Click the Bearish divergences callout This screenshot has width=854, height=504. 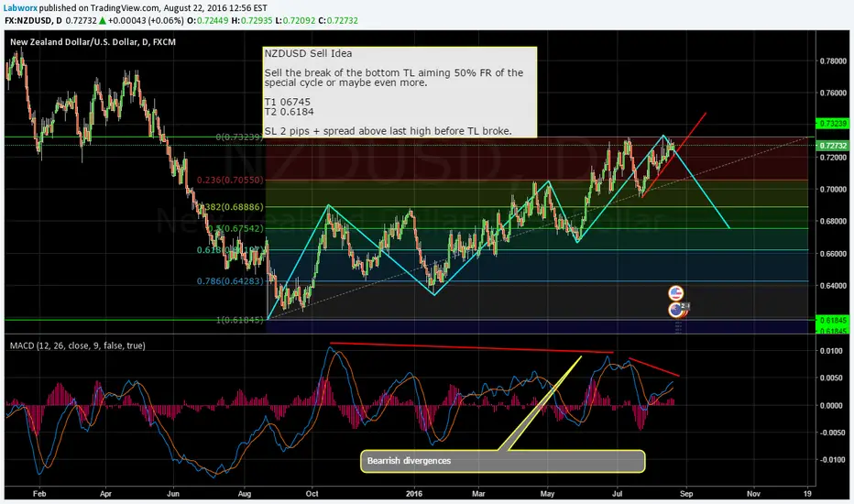[503, 461]
